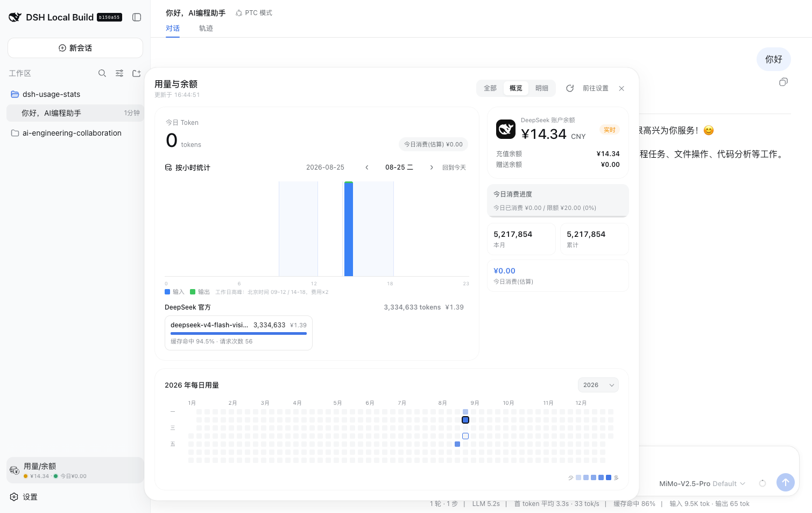The height and width of the screenshot is (513, 812).
Task: Open workspace filter settings icon
Action: click(119, 73)
